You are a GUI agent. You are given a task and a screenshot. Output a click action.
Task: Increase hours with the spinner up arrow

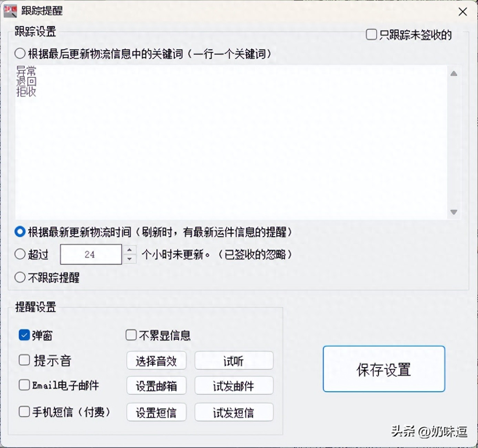(129, 250)
